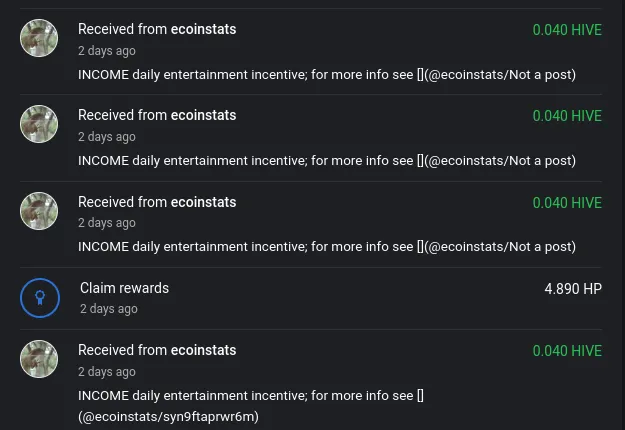
Task: Open the avatar beside the bottom ecoinstats transfer
Action: (40, 359)
